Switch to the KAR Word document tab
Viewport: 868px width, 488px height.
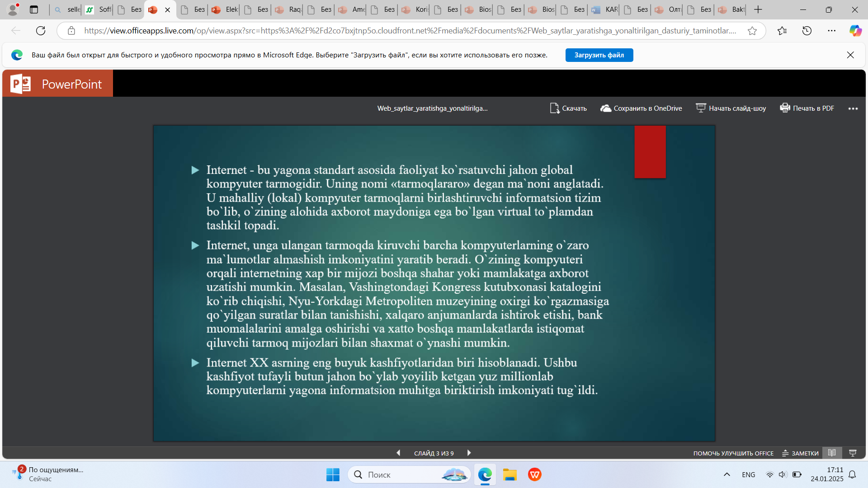coord(604,9)
